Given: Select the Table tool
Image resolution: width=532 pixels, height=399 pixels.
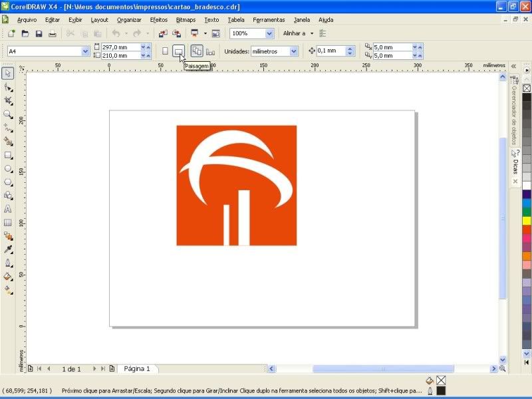Looking at the screenshot, I should click(x=8, y=223).
